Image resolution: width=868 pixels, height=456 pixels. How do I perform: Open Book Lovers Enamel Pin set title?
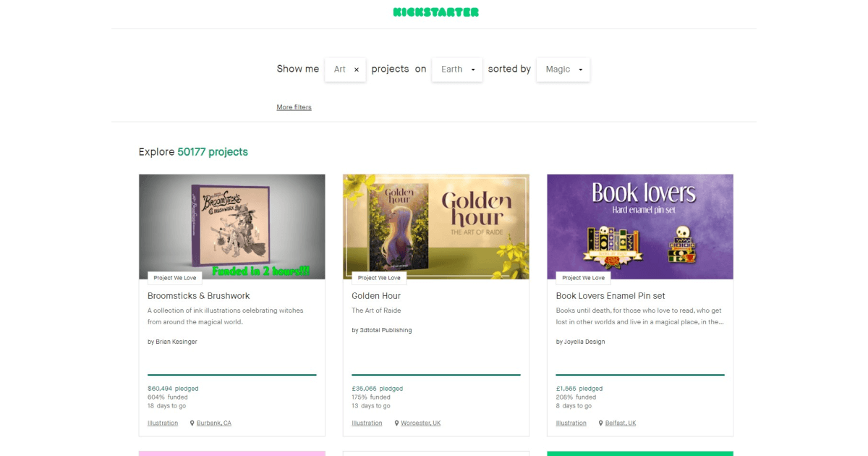[610, 296]
